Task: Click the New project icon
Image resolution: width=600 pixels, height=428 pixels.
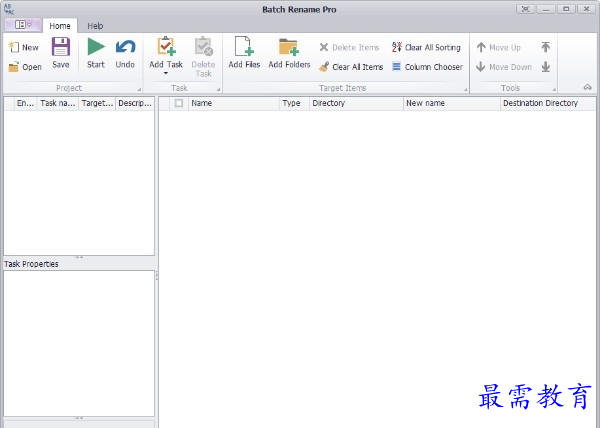Action: (13, 47)
